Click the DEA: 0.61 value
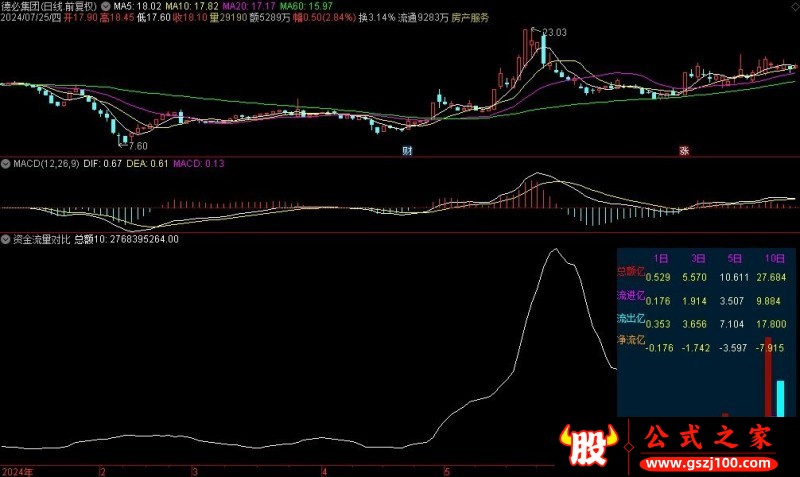 [147, 164]
